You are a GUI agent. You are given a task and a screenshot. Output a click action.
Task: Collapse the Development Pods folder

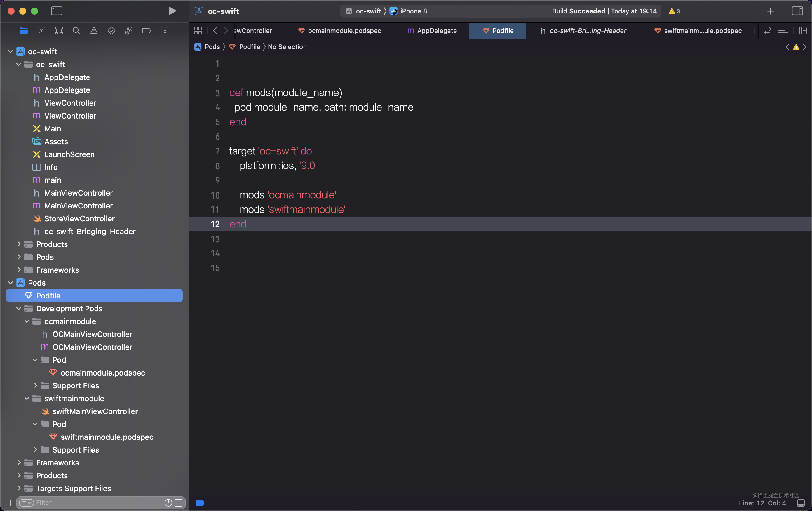(x=19, y=308)
